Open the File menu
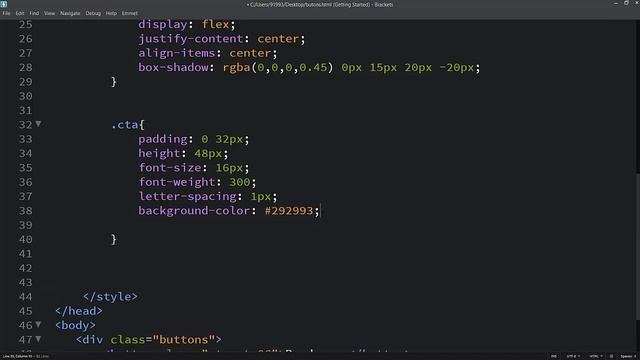 pyautogui.click(x=7, y=13)
